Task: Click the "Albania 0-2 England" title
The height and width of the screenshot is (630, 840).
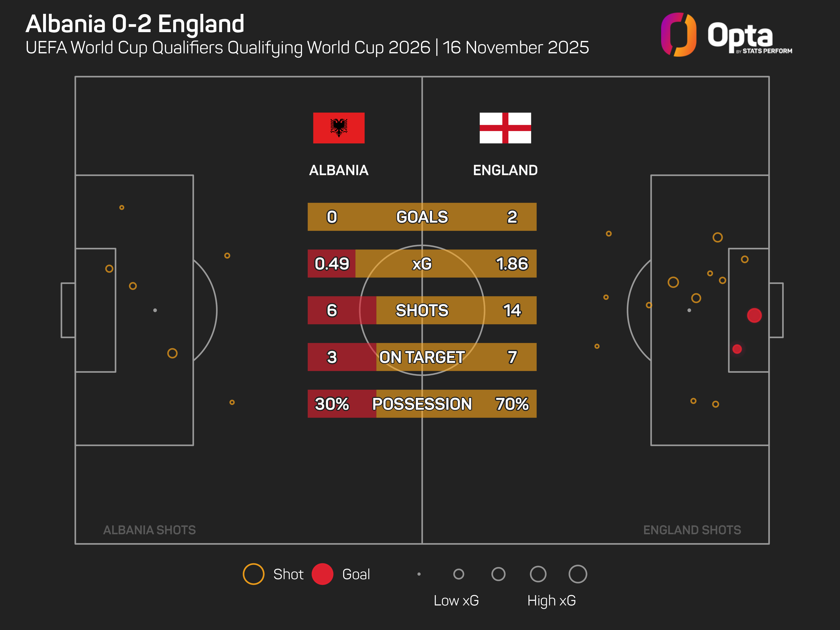Action: tap(135, 24)
